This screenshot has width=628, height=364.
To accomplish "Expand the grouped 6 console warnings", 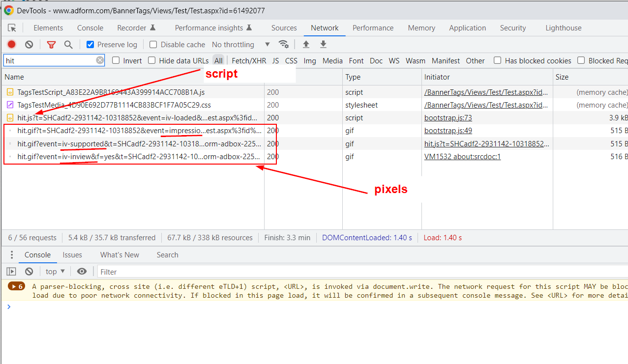I will tap(17, 286).
